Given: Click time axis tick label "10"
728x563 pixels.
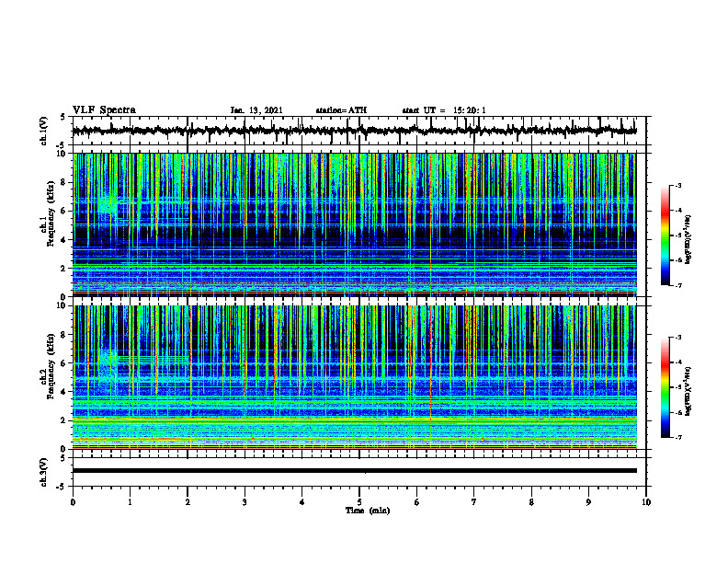Looking at the screenshot, I should (646, 502).
